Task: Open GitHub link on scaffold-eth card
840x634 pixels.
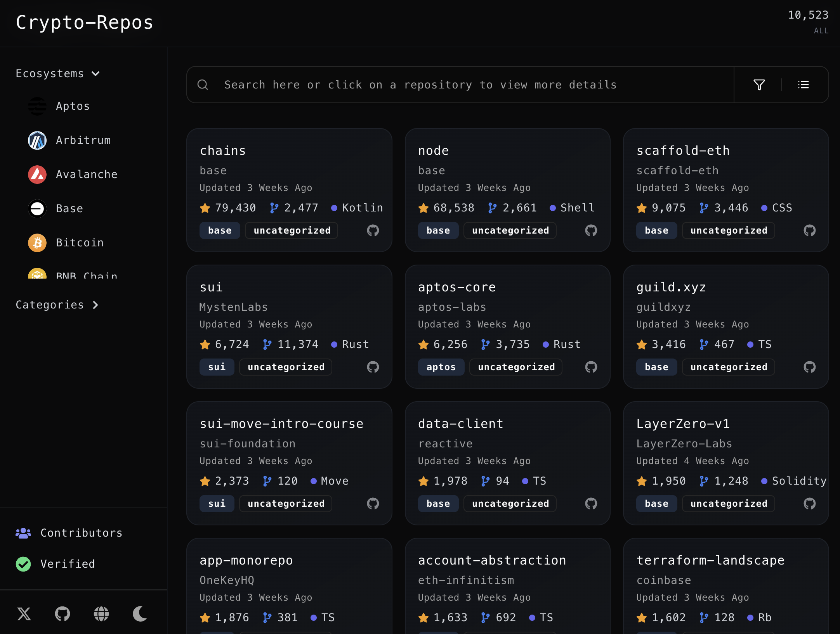Action: [x=810, y=230]
